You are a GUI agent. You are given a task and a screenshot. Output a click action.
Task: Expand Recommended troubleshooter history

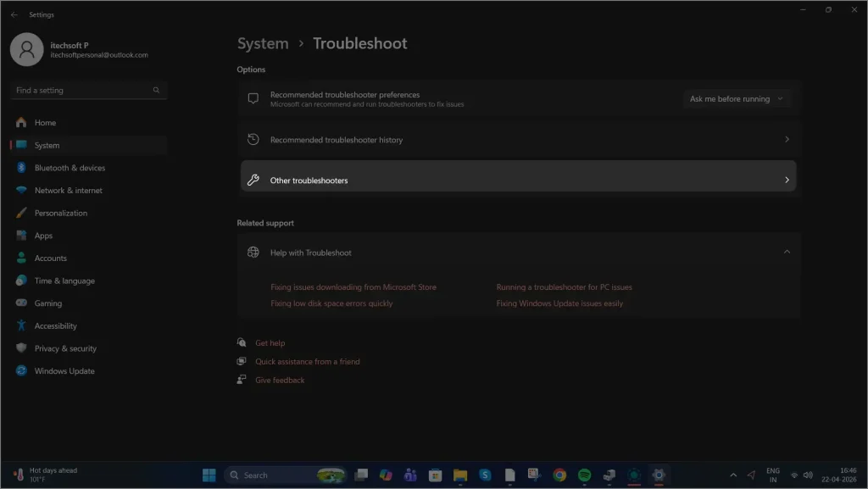coord(519,139)
